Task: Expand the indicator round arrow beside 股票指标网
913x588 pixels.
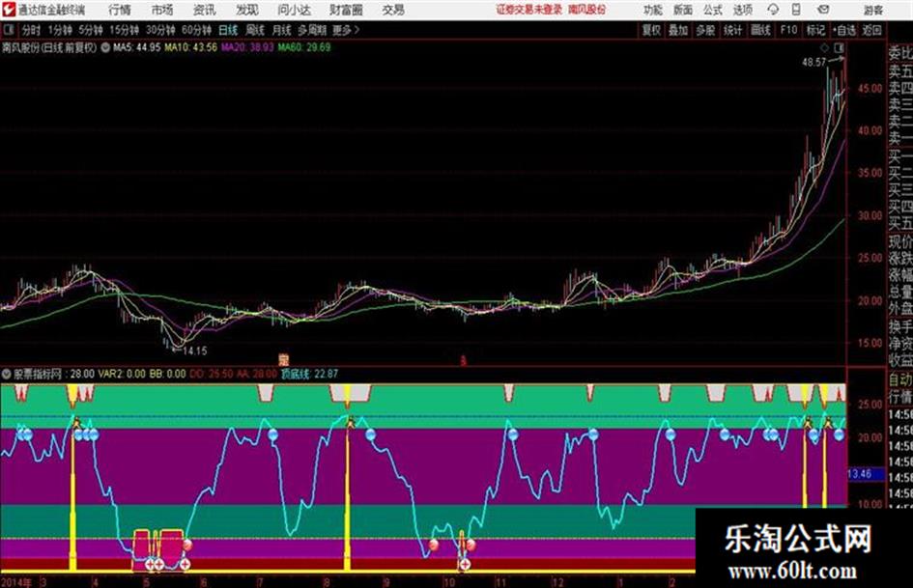Action: point(7,374)
